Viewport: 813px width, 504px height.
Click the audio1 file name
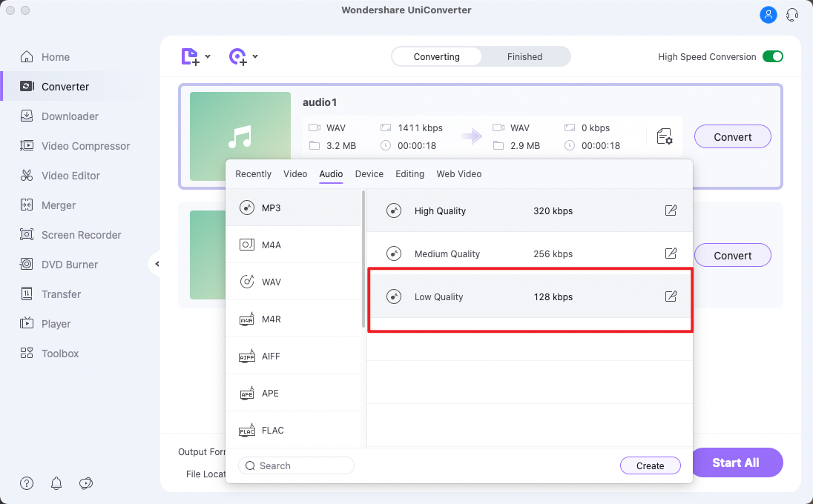[320, 102]
